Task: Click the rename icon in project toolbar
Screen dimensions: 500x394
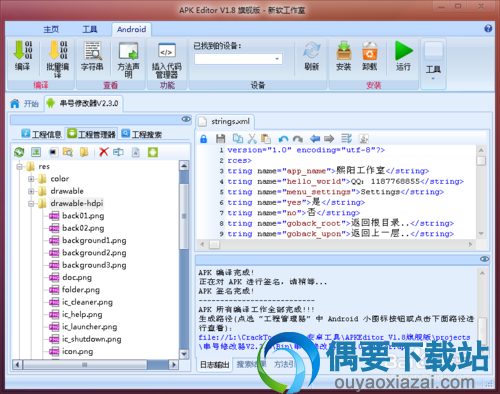Action: pyautogui.click(x=118, y=152)
